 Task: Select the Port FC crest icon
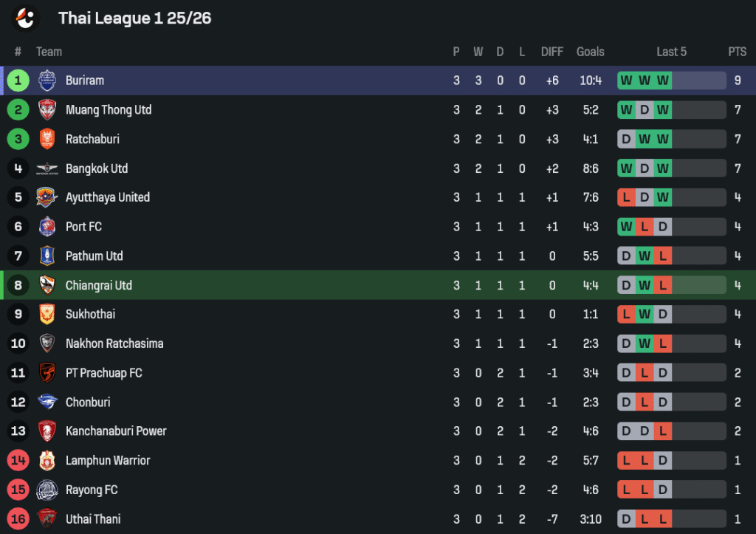tap(47, 227)
